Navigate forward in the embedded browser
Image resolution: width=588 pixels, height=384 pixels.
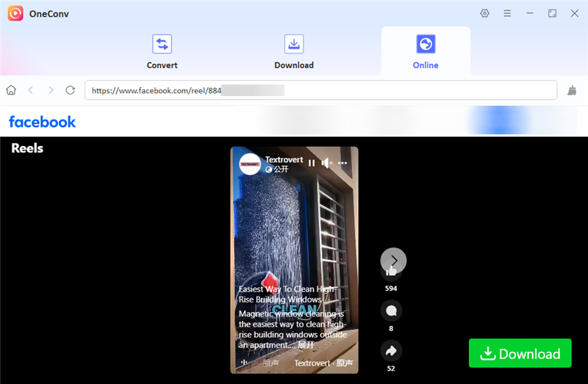click(51, 90)
